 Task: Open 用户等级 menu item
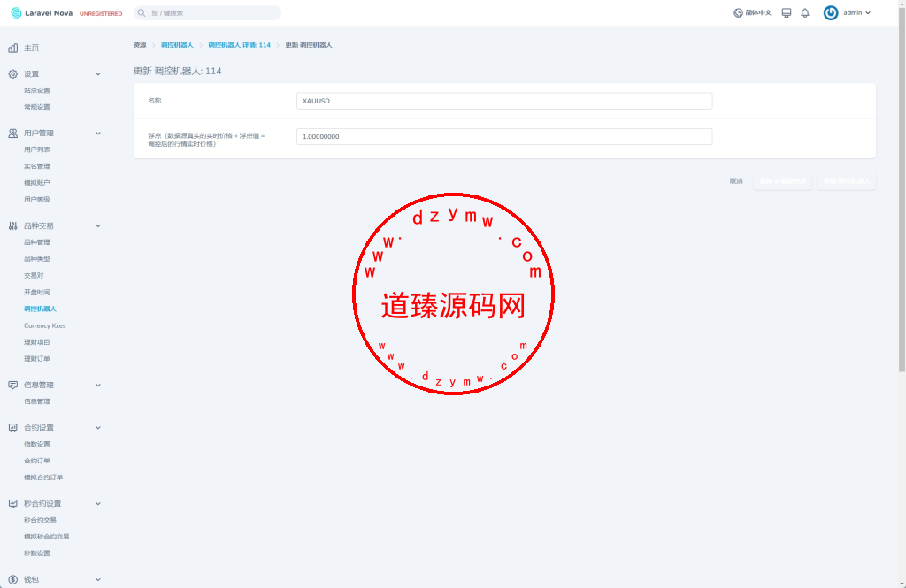tap(37, 199)
